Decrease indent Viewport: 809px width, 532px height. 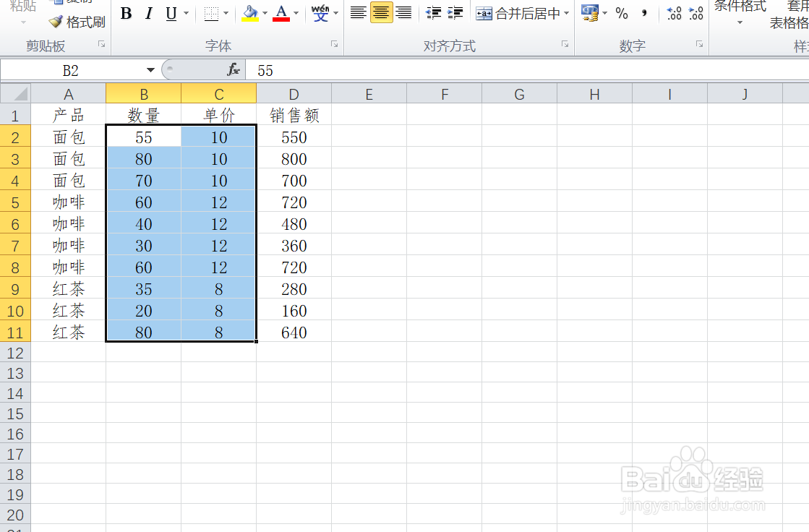[433, 13]
